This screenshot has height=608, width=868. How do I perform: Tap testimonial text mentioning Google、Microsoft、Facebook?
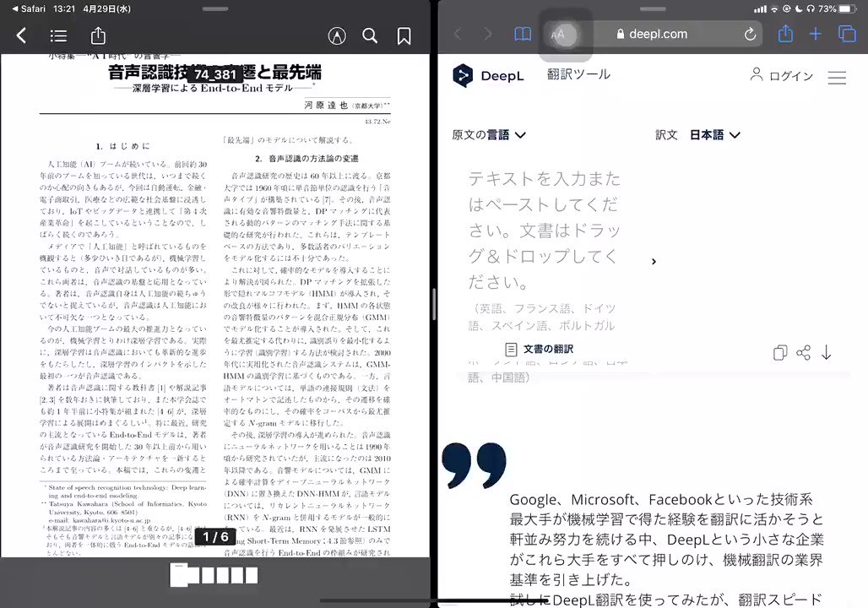tap(666, 540)
